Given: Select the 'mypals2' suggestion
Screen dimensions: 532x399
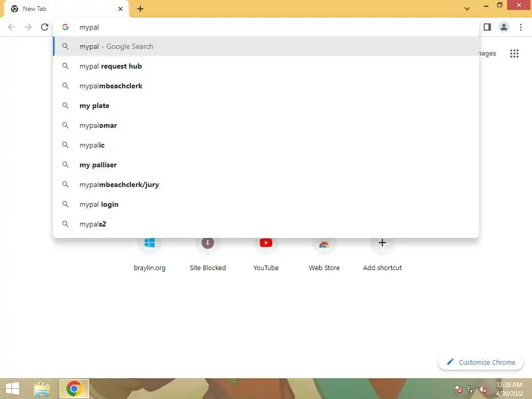Looking at the screenshot, I should tap(266, 224).
